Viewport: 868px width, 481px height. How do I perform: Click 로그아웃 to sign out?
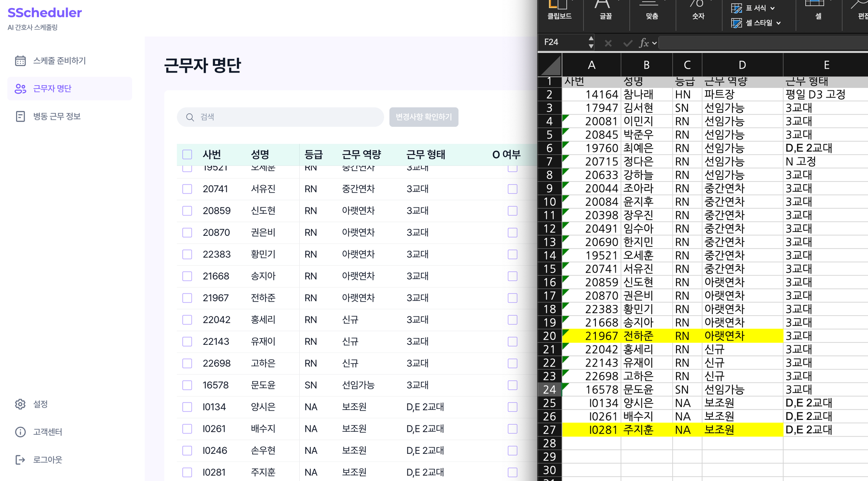click(x=47, y=460)
